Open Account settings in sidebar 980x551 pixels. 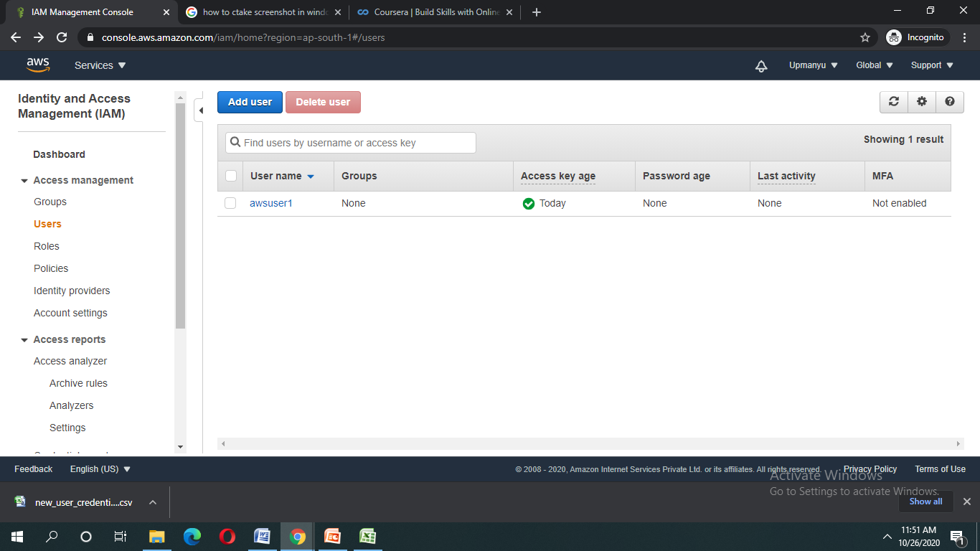[x=70, y=313]
